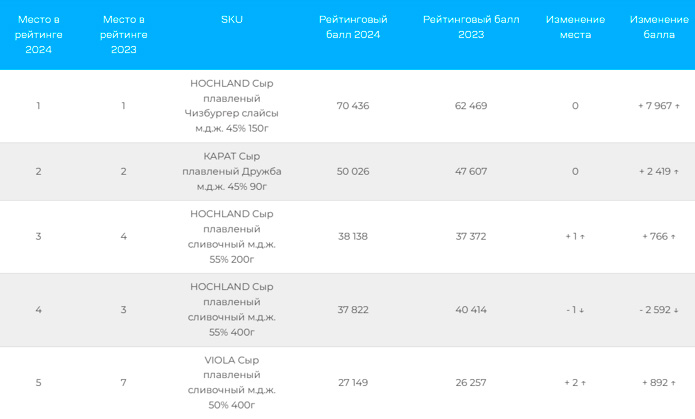Click the 2023 score 47 607 cell
Image resolution: width=695 pixels, height=419 pixels.
click(471, 171)
